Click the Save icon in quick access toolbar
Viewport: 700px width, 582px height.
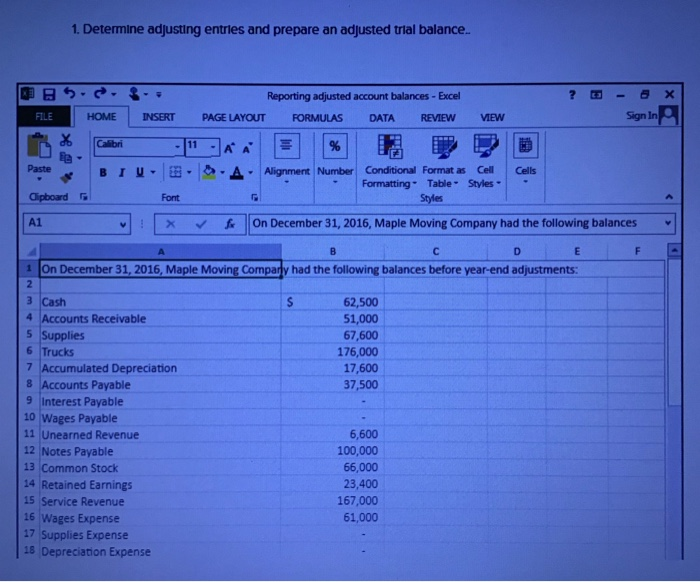pyautogui.click(x=49, y=94)
